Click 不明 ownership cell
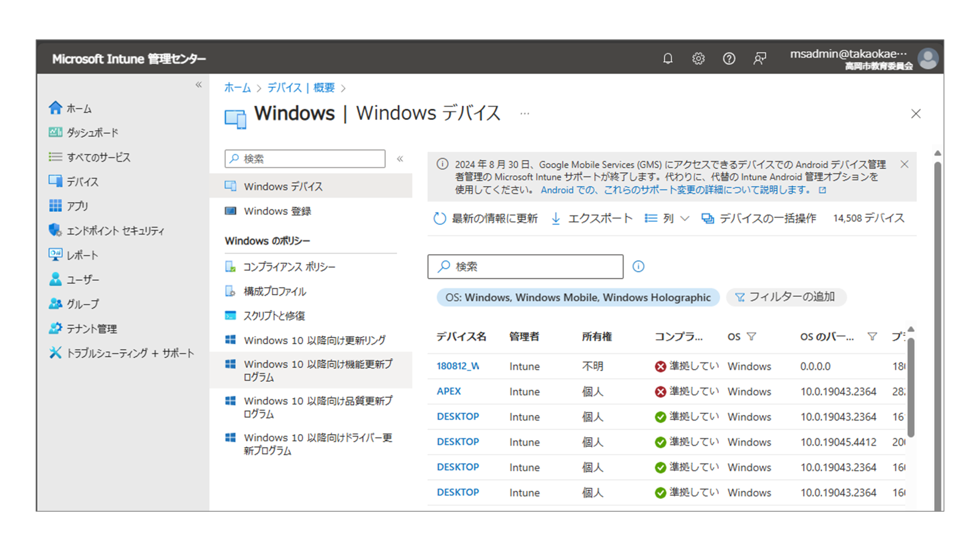980x551 pixels. coord(592,366)
